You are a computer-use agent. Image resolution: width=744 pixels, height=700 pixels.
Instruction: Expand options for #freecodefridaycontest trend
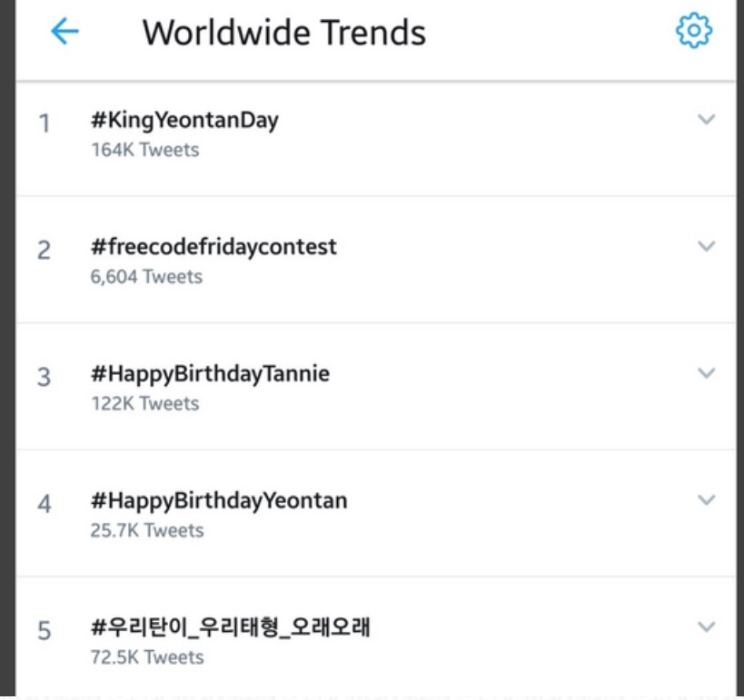pyautogui.click(x=706, y=246)
